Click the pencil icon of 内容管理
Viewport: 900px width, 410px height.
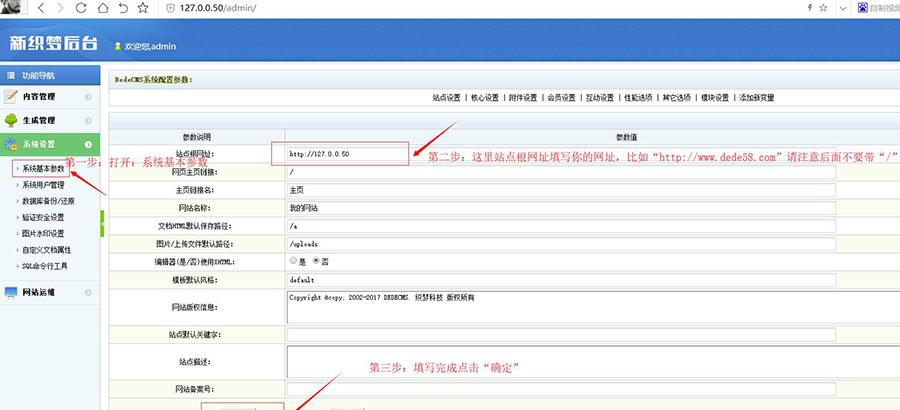[11, 97]
